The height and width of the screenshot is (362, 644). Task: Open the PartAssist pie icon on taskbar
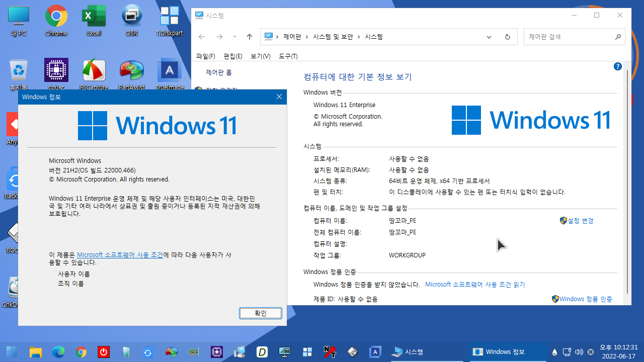click(x=172, y=352)
